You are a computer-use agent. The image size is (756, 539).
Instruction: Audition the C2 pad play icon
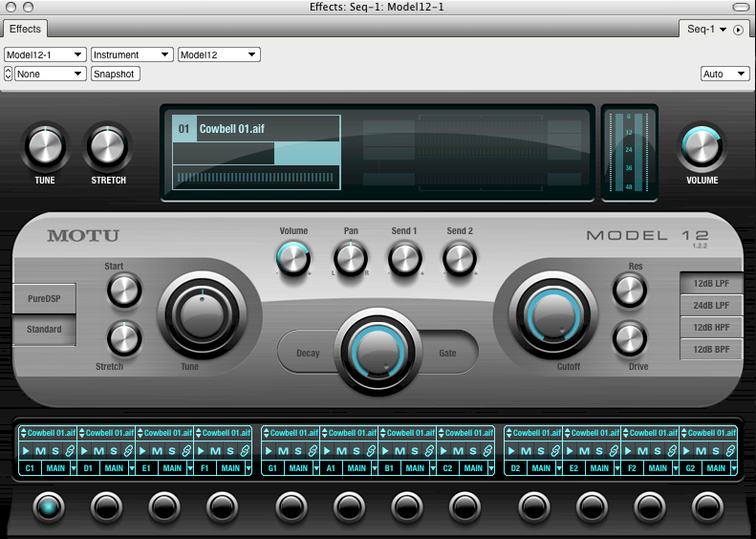[443, 451]
